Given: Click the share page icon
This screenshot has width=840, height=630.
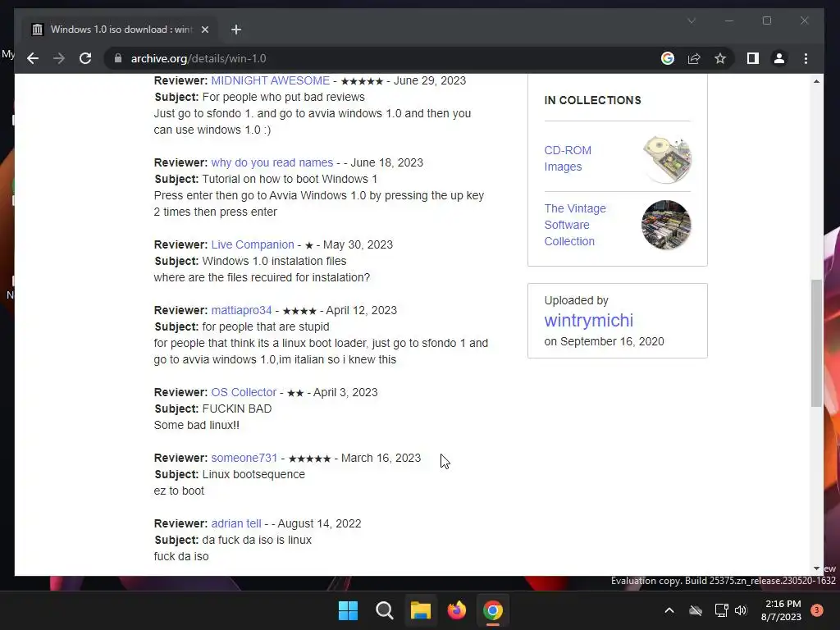Looking at the screenshot, I should [694, 58].
